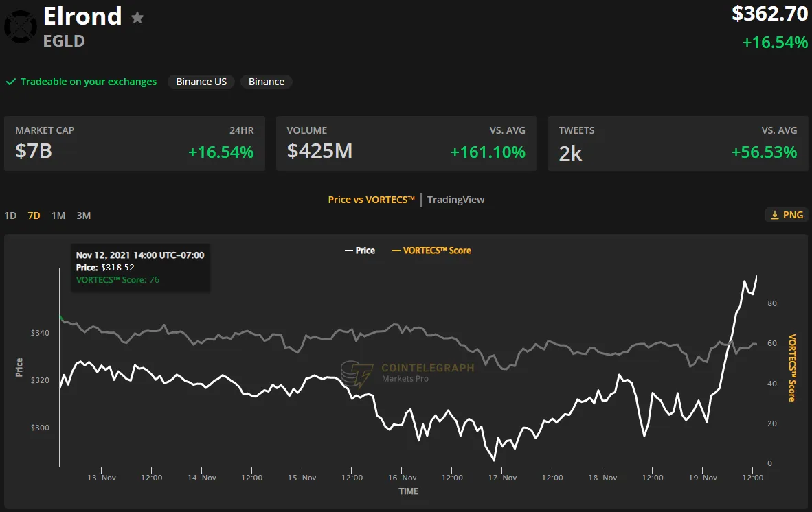Select the 7D time range
Screen dimensions: 812x512
coord(34,216)
